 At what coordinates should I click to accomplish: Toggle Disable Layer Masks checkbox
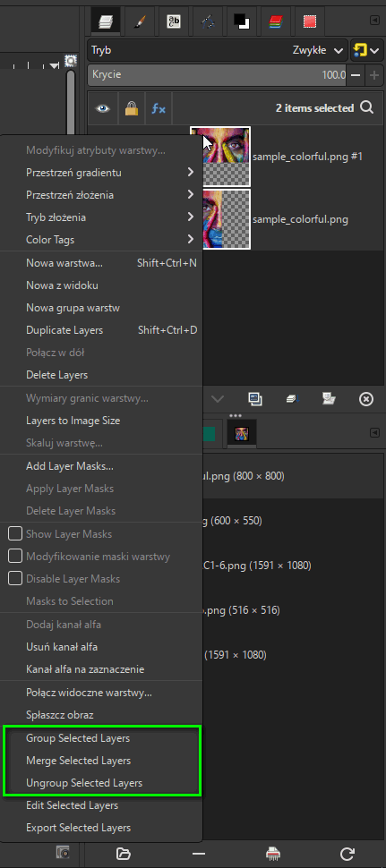pos(15,578)
